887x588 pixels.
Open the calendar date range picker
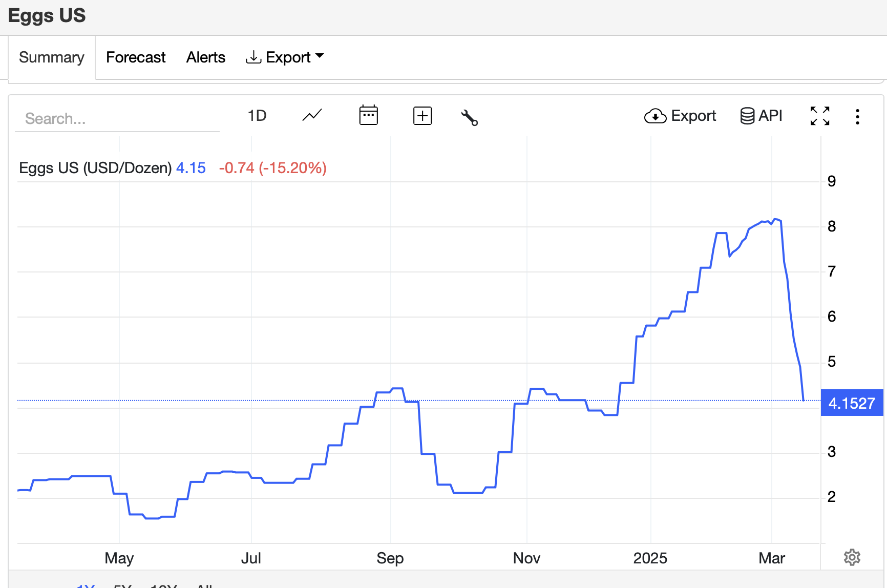pos(368,116)
